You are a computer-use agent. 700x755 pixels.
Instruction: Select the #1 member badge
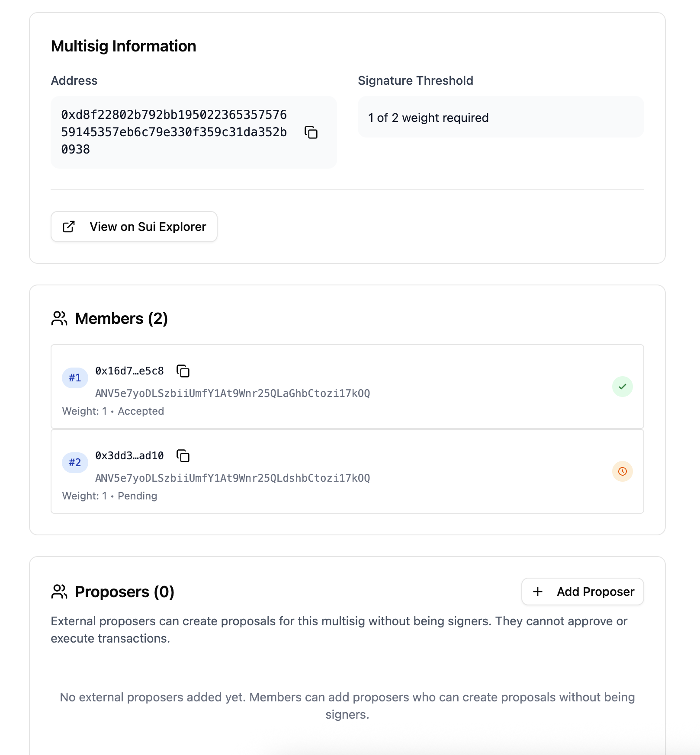click(75, 378)
